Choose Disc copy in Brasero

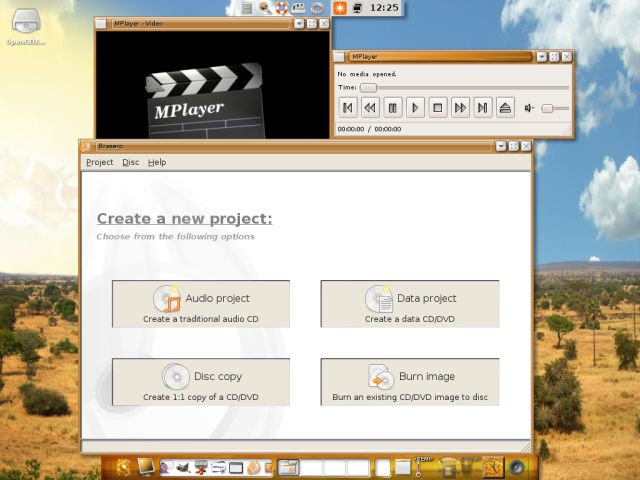click(201, 382)
